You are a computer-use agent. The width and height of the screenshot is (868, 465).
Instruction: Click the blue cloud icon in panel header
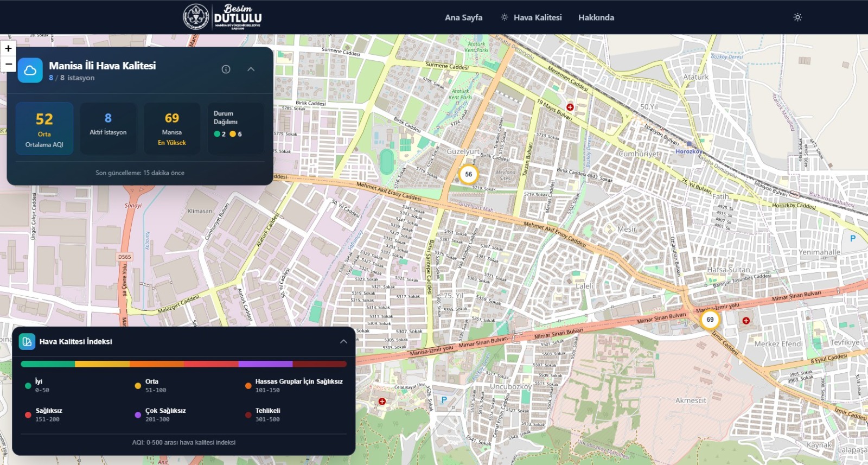click(x=30, y=71)
